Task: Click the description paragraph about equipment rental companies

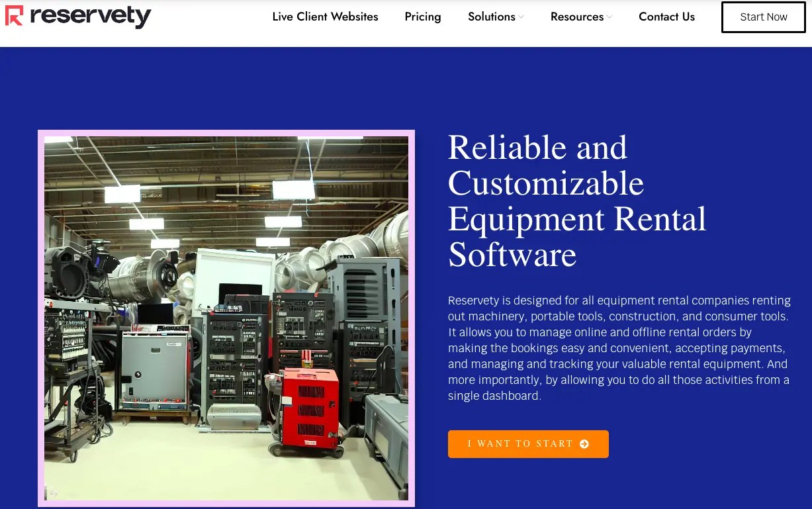Action: point(619,347)
